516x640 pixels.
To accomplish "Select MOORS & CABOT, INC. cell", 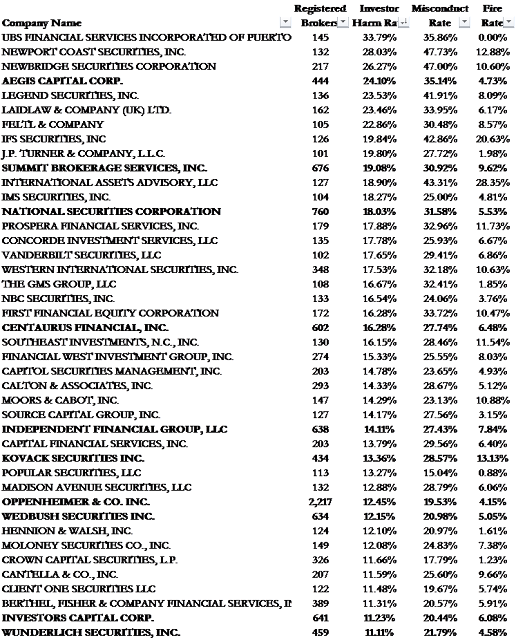I will click(x=60, y=400).
